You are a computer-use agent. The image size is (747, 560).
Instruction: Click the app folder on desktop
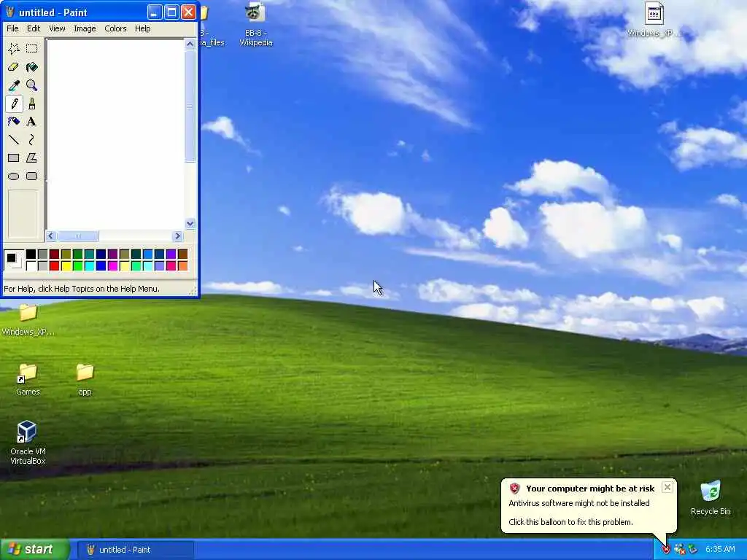85,379
